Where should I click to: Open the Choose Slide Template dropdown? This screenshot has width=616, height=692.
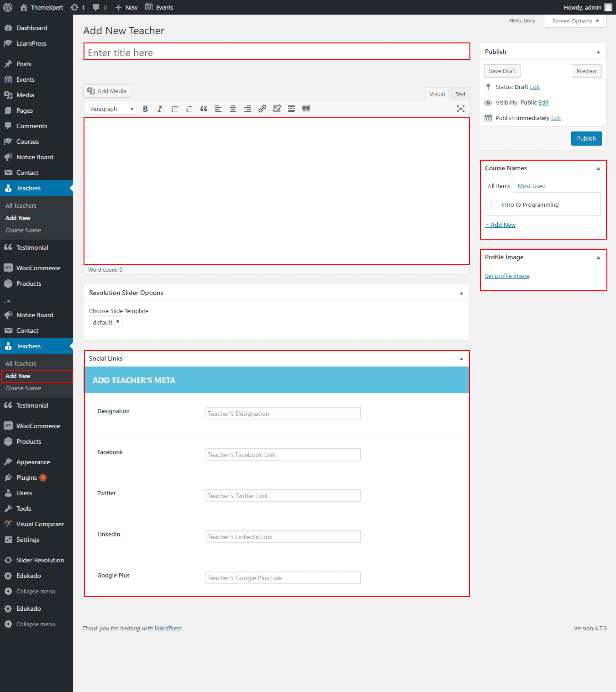coord(105,322)
